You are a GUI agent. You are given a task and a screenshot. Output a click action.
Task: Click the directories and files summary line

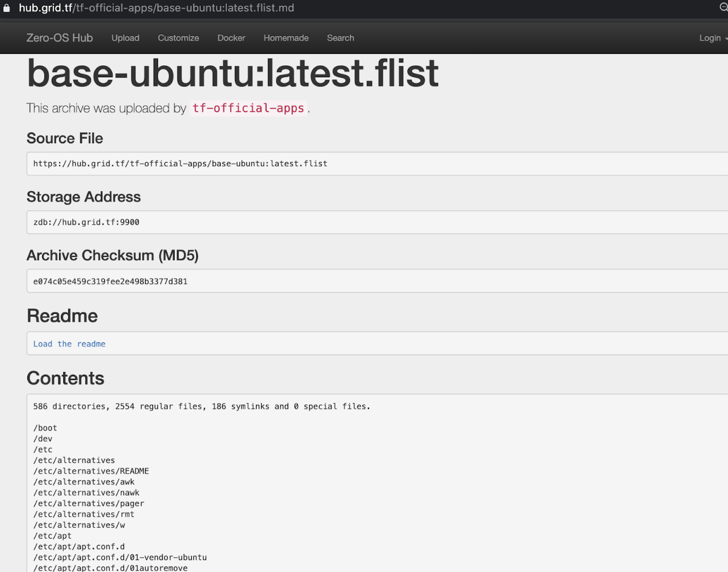click(x=202, y=407)
